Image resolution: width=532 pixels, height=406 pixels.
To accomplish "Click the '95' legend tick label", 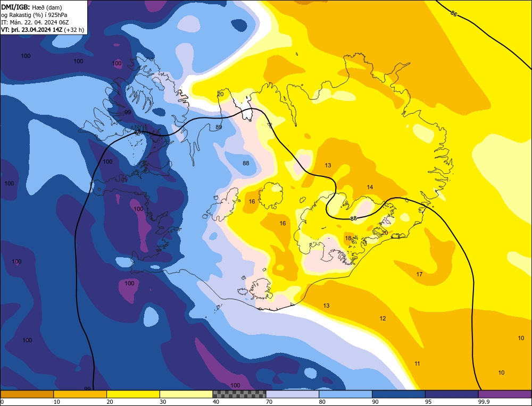I will coord(428,402).
